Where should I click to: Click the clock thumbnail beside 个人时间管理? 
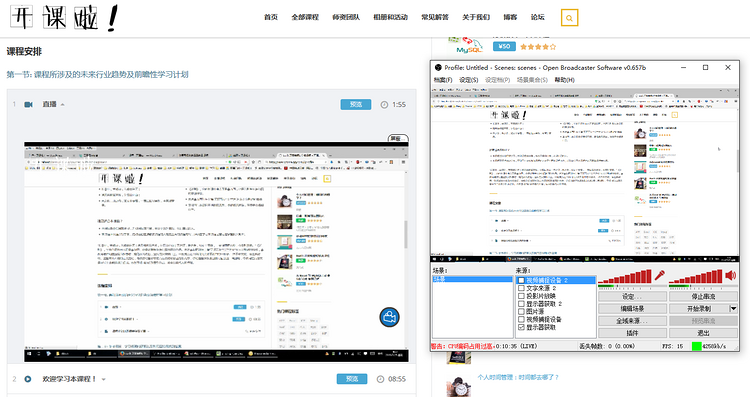point(459,385)
